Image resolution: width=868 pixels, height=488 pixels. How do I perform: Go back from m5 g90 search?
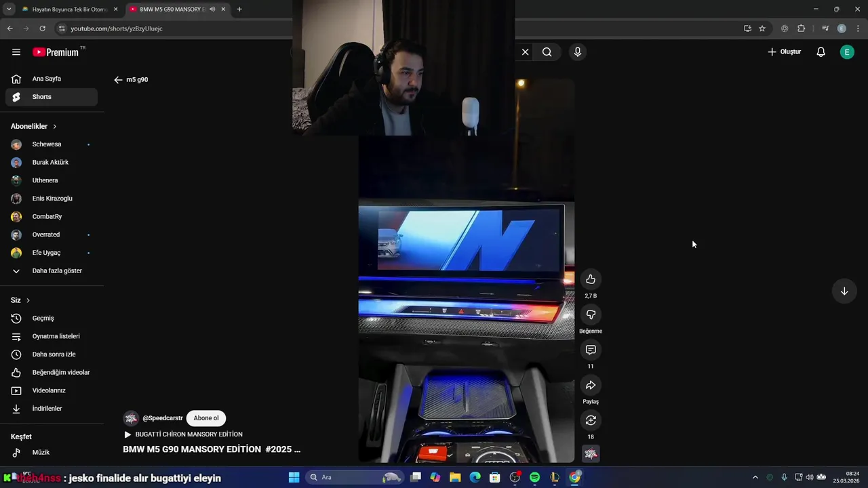point(118,80)
